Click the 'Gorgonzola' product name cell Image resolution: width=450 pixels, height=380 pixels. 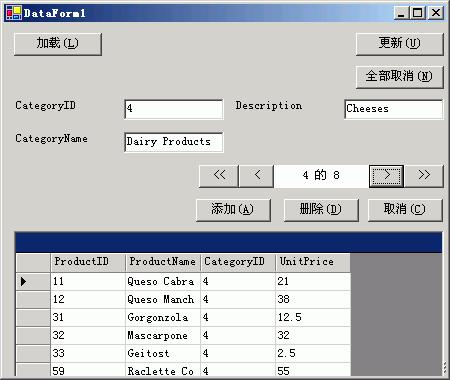(163, 318)
